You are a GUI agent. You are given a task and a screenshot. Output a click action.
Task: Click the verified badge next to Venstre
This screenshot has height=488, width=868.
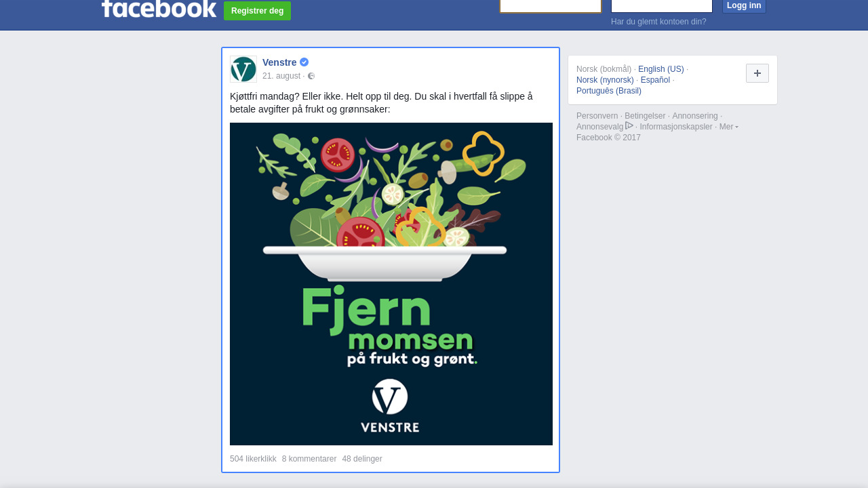tap(304, 62)
